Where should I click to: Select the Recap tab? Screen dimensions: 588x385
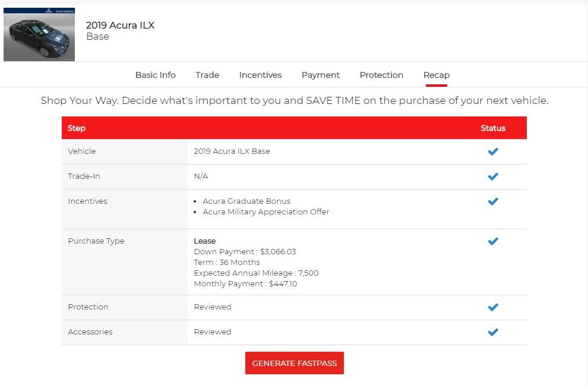pyautogui.click(x=437, y=75)
